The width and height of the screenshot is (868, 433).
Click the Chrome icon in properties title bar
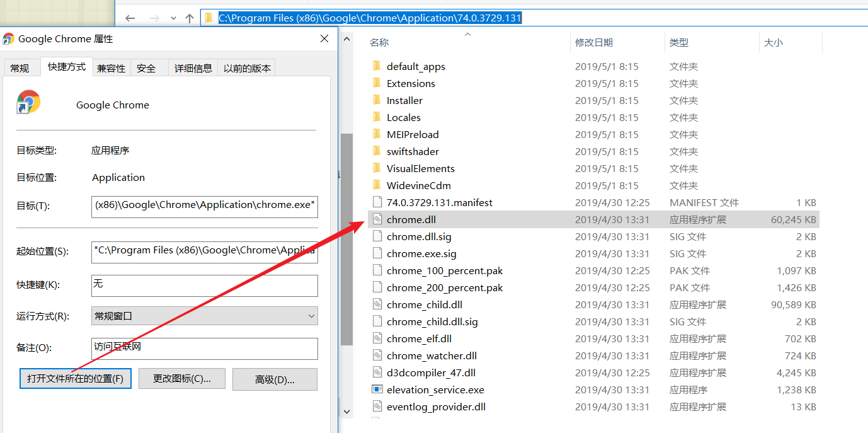point(8,38)
